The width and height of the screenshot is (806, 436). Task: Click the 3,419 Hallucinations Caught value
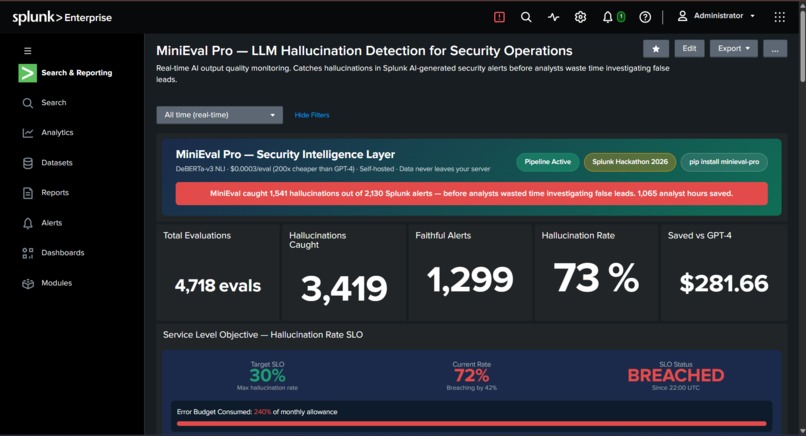click(x=344, y=288)
